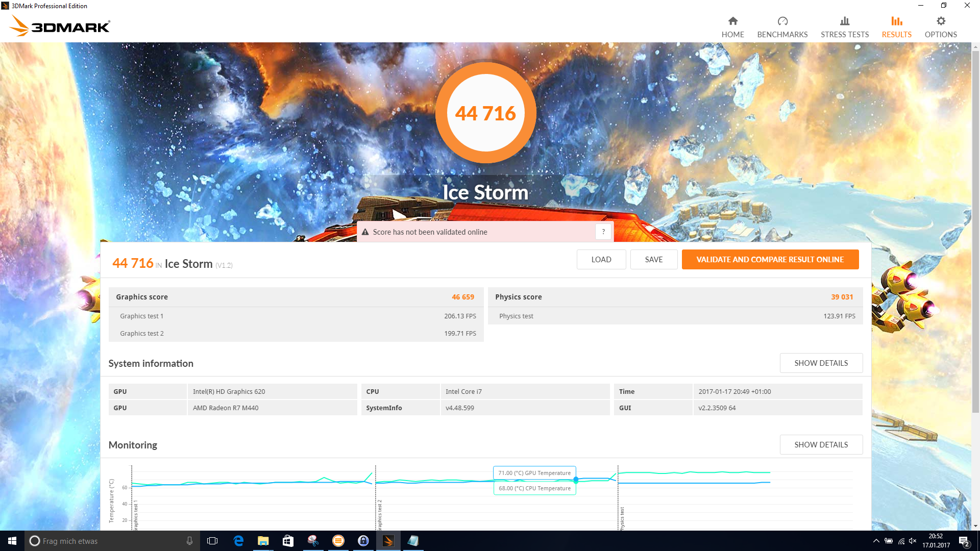This screenshot has width=980, height=551.
Task: Click the 3DMark logo
Action: (60, 26)
